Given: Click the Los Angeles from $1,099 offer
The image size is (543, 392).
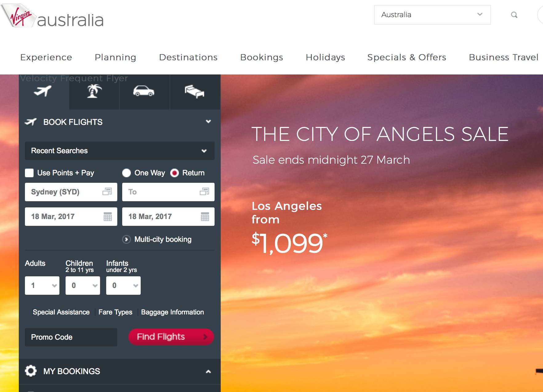Looking at the screenshot, I should [289, 228].
